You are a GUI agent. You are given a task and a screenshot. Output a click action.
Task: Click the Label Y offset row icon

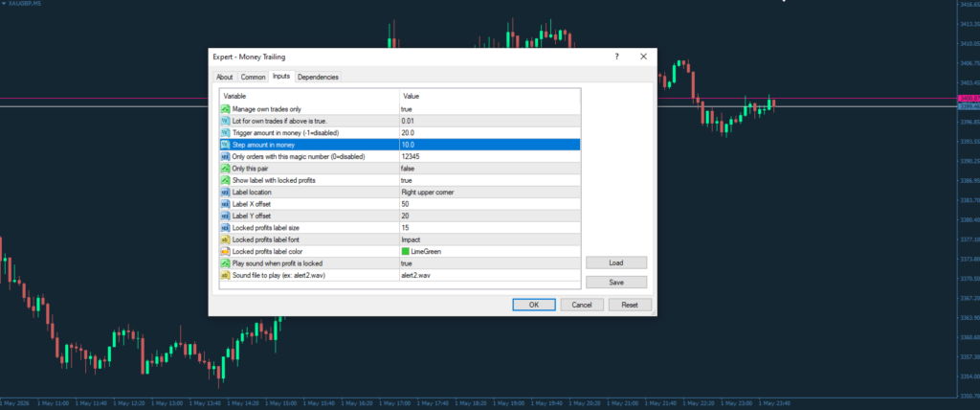point(225,216)
